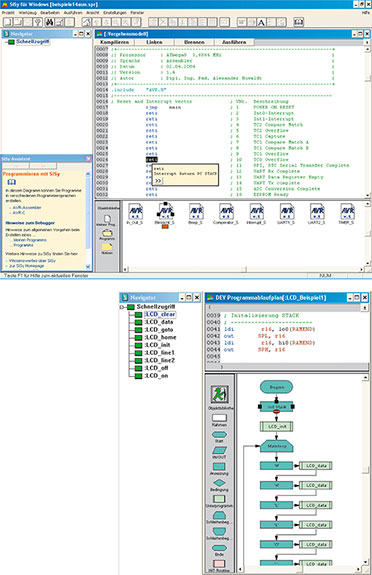Pick the IN/OUT parallelogram shape in palette
The image size is (372, 575).
pyautogui.click(x=219, y=450)
